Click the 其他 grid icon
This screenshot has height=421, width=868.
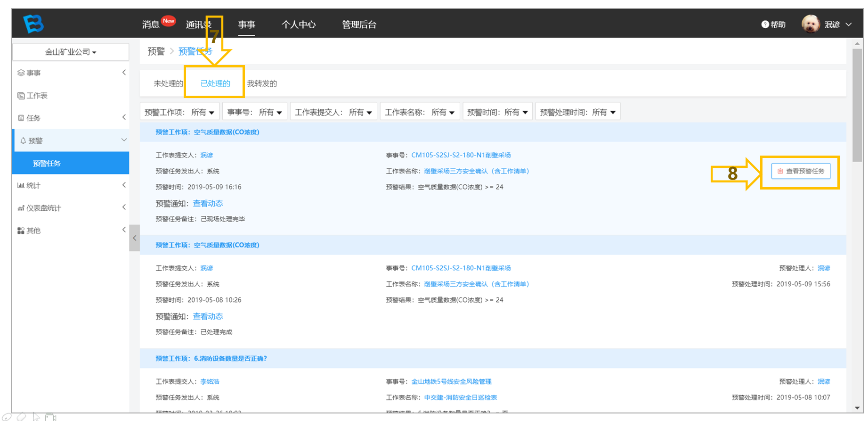pyautogui.click(x=21, y=231)
